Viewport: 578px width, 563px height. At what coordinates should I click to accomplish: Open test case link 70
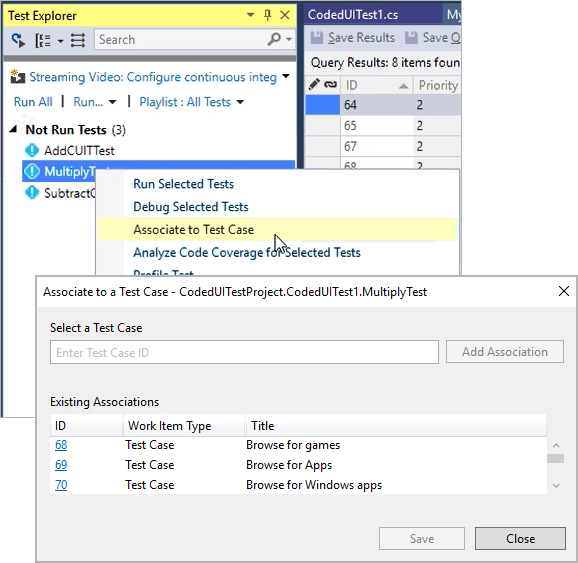click(x=61, y=485)
